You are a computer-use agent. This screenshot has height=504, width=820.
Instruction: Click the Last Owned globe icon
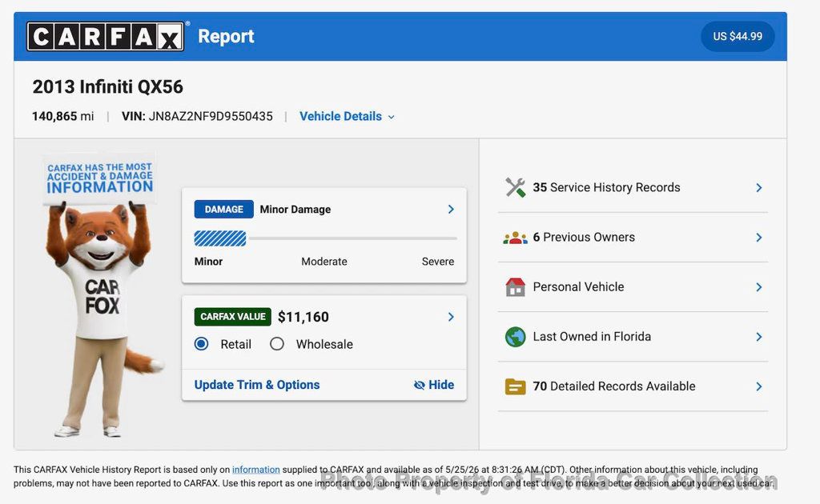pos(515,337)
